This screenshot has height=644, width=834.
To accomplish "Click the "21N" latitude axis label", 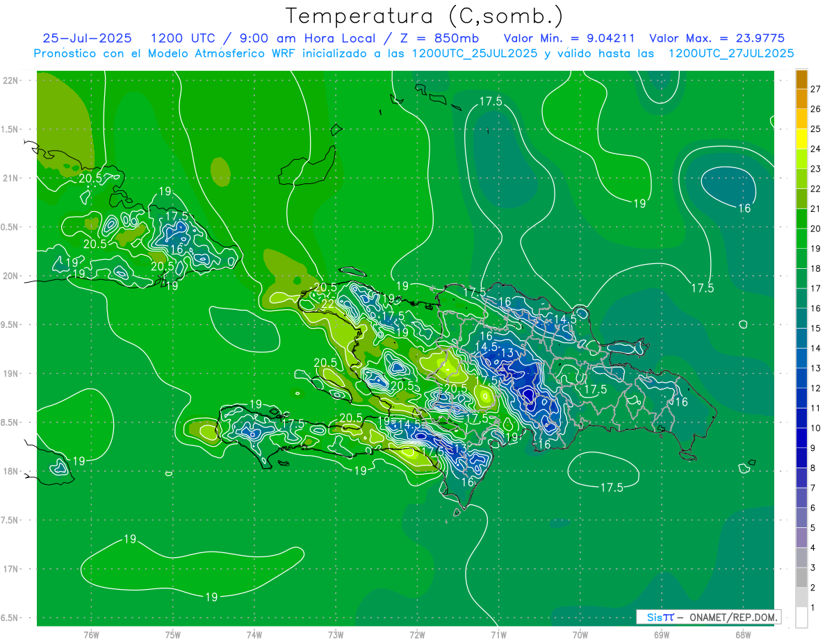I will [x=10, y=178].
